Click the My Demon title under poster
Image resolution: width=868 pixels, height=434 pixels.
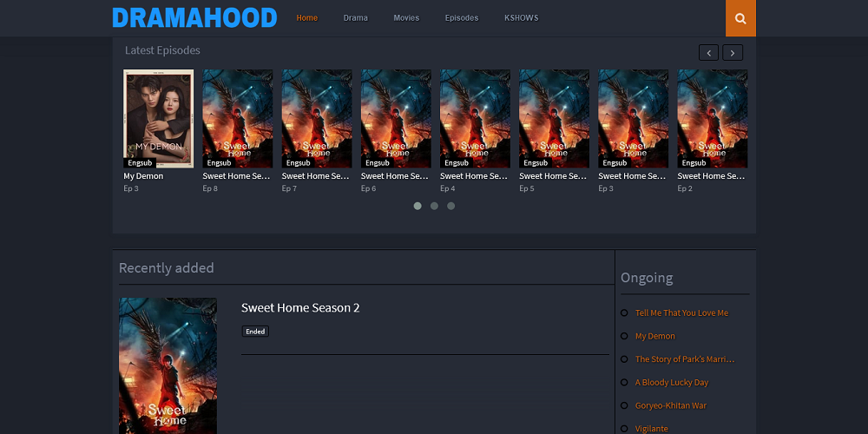[x=143, y=176]
